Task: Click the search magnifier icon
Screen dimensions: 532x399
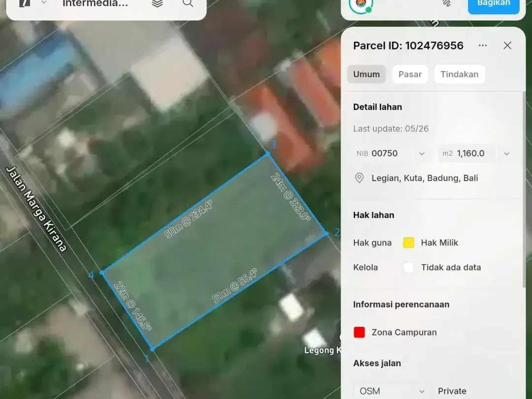Action: click(x=188, y=3)
